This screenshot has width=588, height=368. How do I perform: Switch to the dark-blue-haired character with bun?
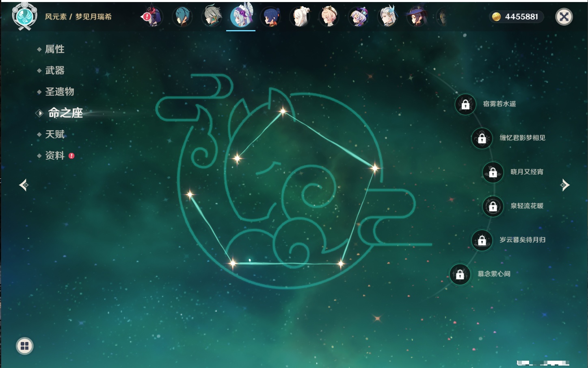point(270,17)
